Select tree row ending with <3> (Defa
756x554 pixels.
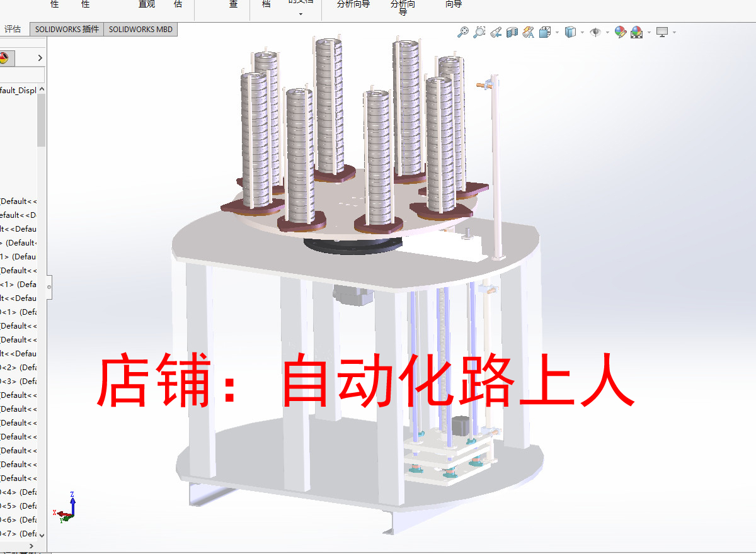point(19,381)
